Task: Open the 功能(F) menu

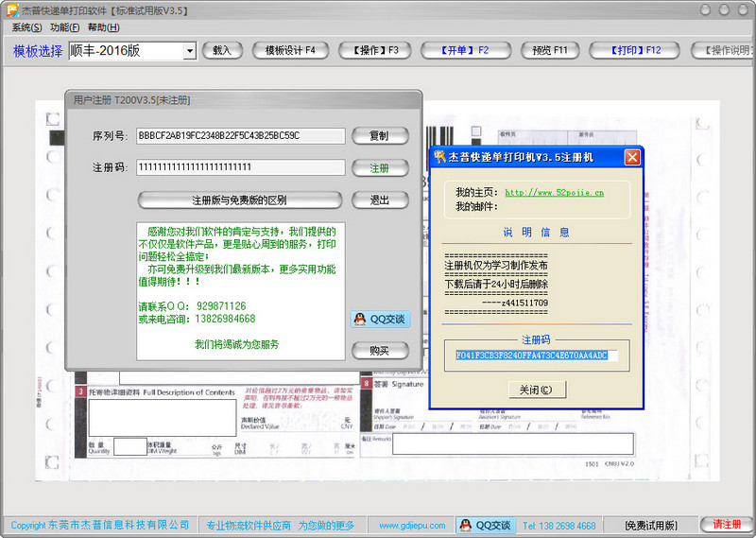Action: point(64,27)
